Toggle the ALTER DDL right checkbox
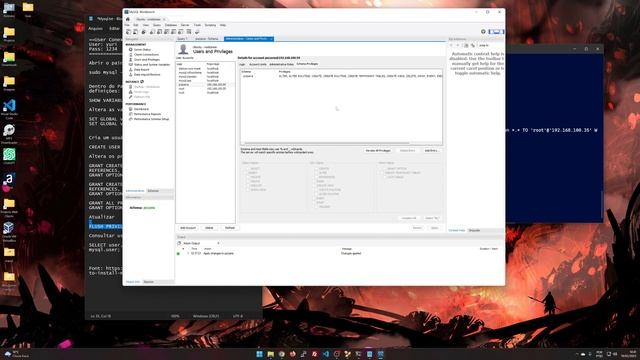Image resolution: width=640 pixels, height=360 pixels. [316, 173]
